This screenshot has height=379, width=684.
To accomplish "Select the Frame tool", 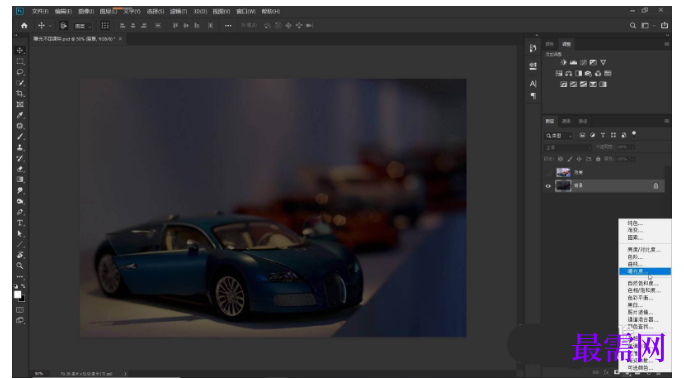I will [x=20, y=104].
